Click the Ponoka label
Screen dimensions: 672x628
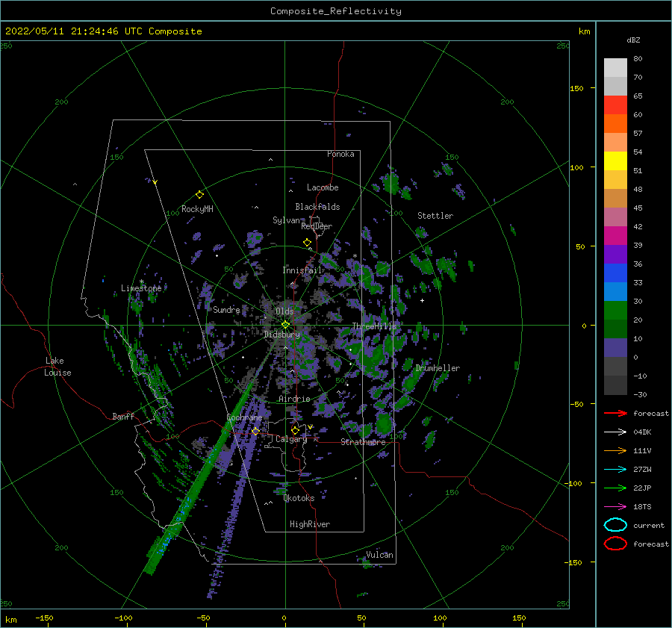pyautogui.click(x=340, y=155)
